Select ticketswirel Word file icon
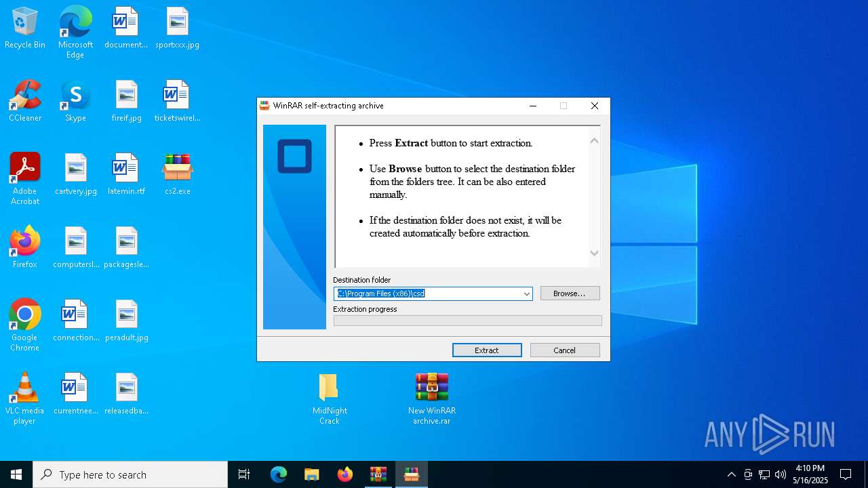 [177, 102]
